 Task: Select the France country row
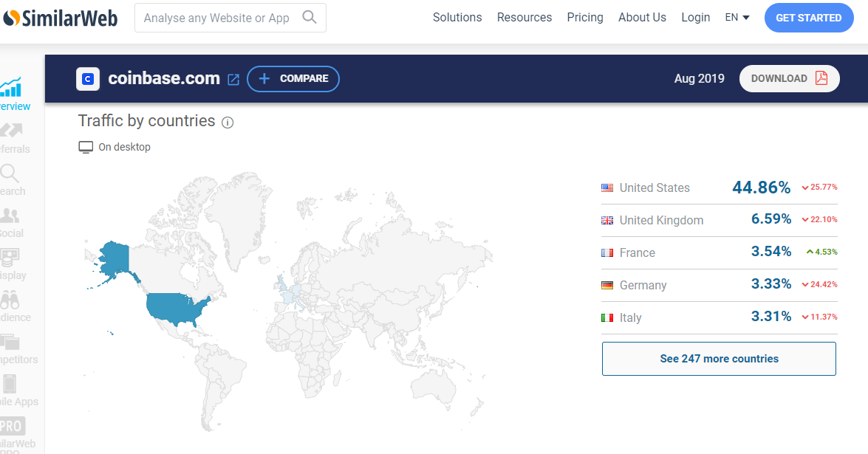coord(719,252)
